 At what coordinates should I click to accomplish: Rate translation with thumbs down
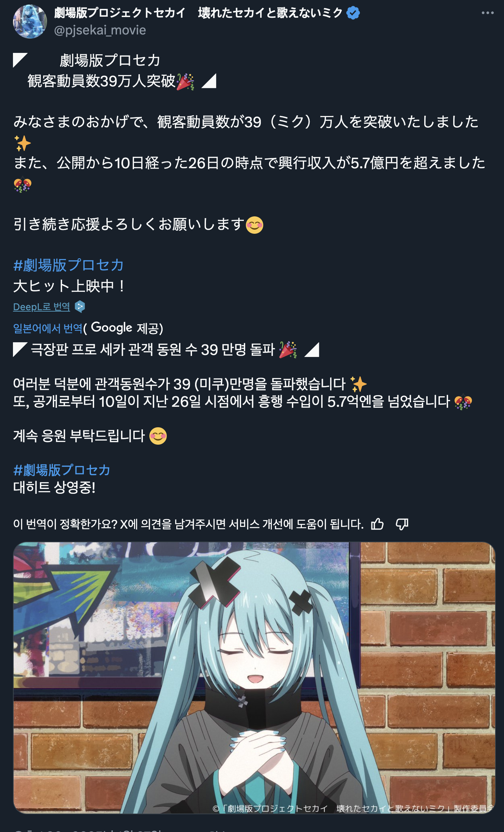click(402, 524)
